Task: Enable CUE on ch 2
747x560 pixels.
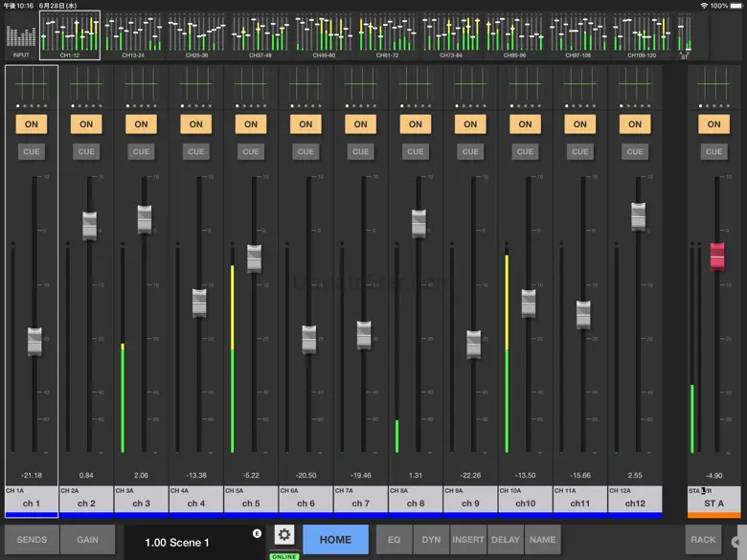Action: pos(86,152)
